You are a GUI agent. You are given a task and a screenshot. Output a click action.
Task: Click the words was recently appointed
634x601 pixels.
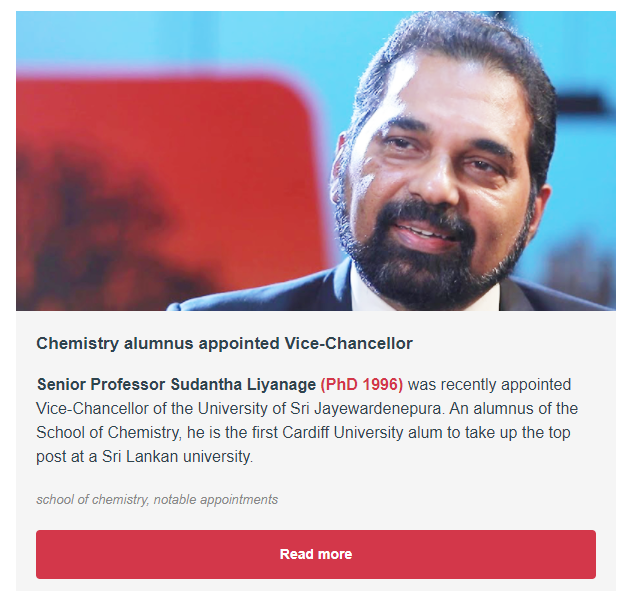(x=489, y=384)
